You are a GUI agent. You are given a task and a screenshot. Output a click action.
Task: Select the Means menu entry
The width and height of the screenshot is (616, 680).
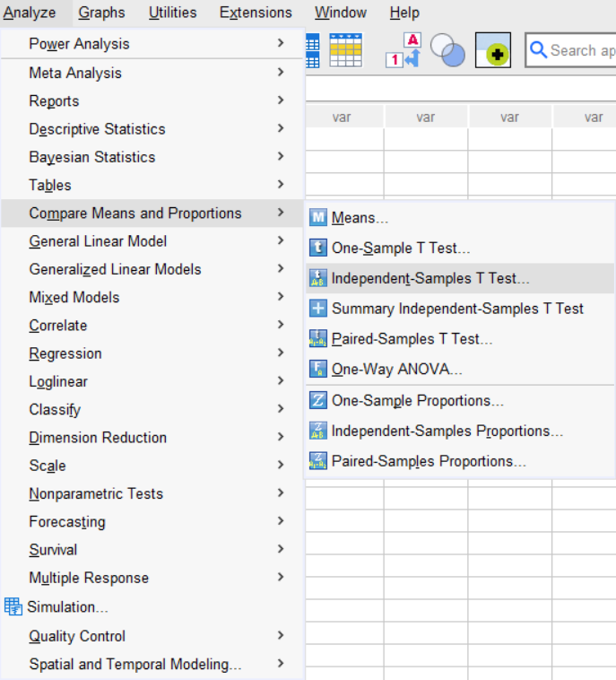coord(459,217)
